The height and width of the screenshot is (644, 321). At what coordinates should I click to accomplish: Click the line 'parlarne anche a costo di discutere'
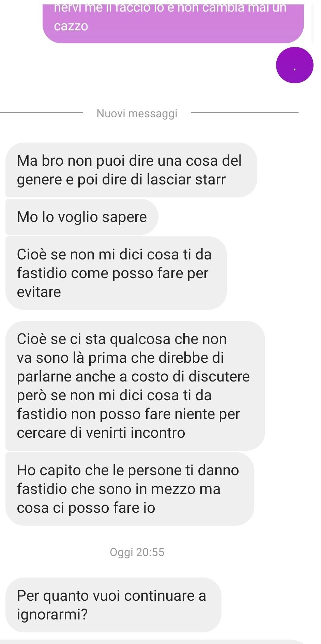coord(133,376)
